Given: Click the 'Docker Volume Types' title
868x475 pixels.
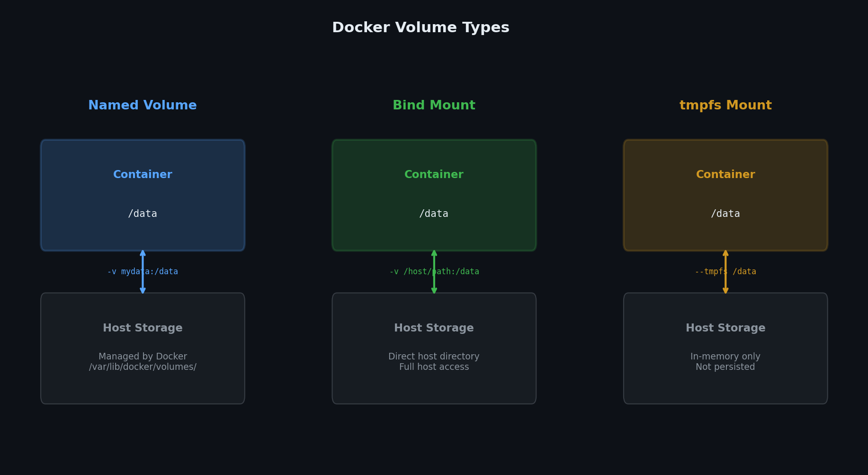Looking at the screenshot, I should [421, 28].
